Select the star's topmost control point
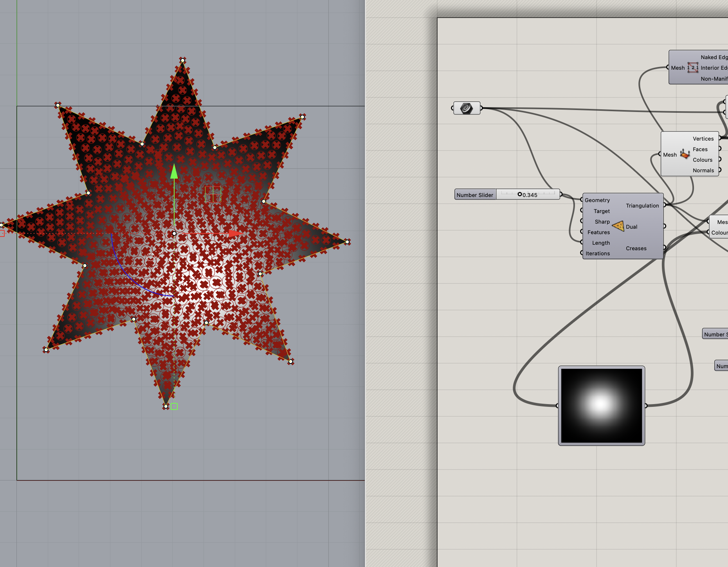Image resolution: width=728 pixels, height=567 pixels. [182, 60]
